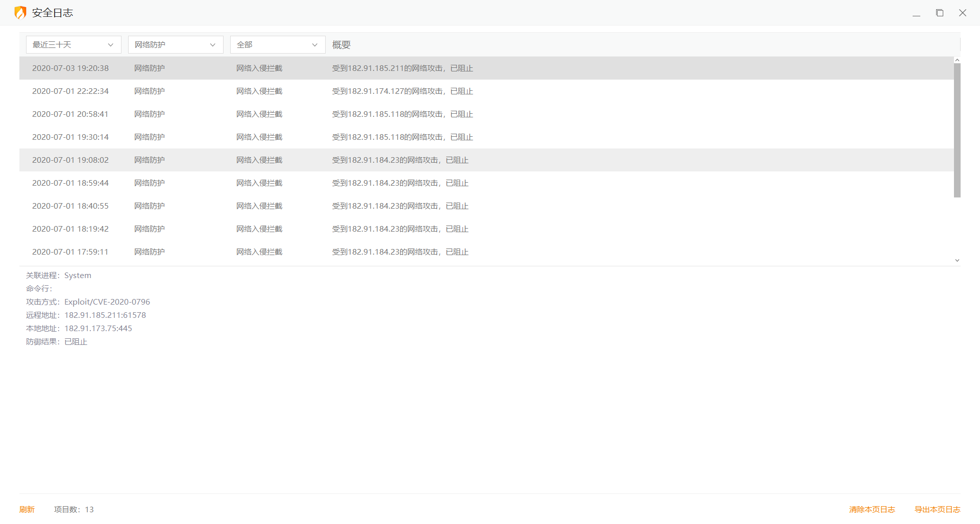This screenshot has height=524, width=980.
Task: Click summary mentioning 182.91.185.211 attack
Action: point(403,68)
